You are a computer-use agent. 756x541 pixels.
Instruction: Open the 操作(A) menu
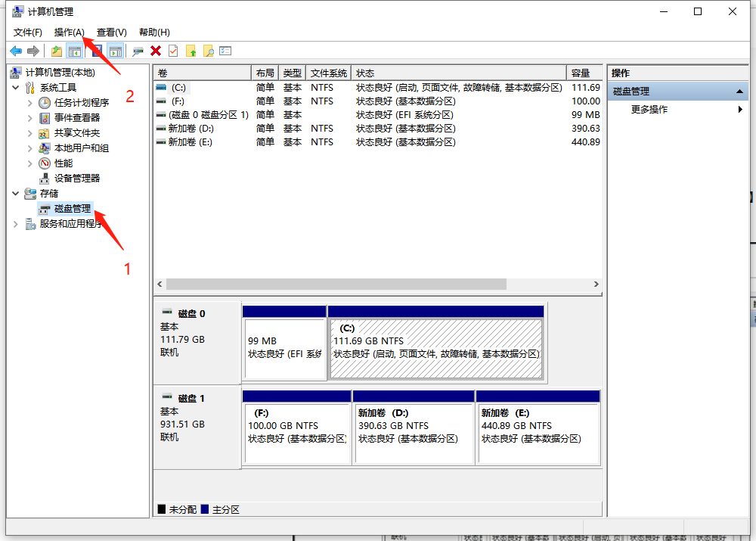(x=69, y=32)
